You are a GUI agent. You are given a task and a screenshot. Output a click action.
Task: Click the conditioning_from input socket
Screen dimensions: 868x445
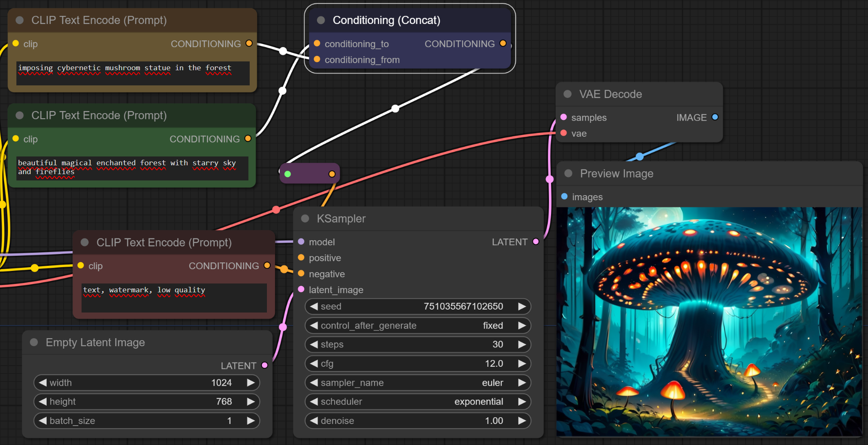click(x=317, y=60)
